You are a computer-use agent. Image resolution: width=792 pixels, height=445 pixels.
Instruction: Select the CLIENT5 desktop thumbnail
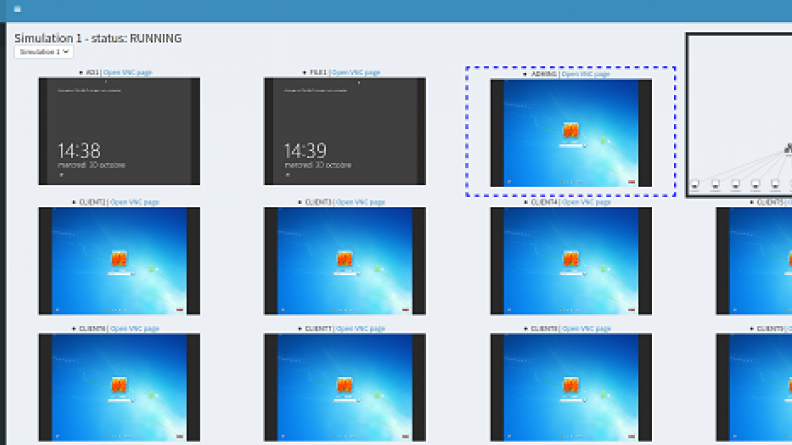point(754,261)
